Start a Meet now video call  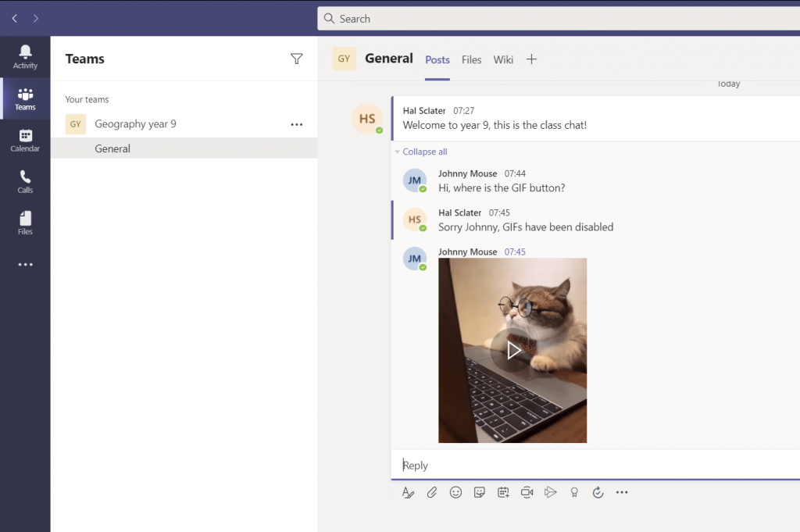tap(527, 492)
